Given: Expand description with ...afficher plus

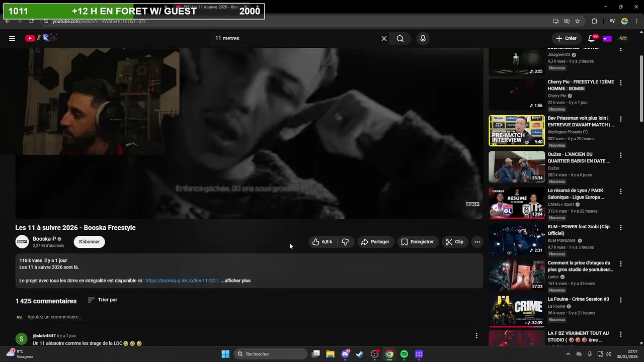Looking at the screenshot, I should (x=235, y=281).
